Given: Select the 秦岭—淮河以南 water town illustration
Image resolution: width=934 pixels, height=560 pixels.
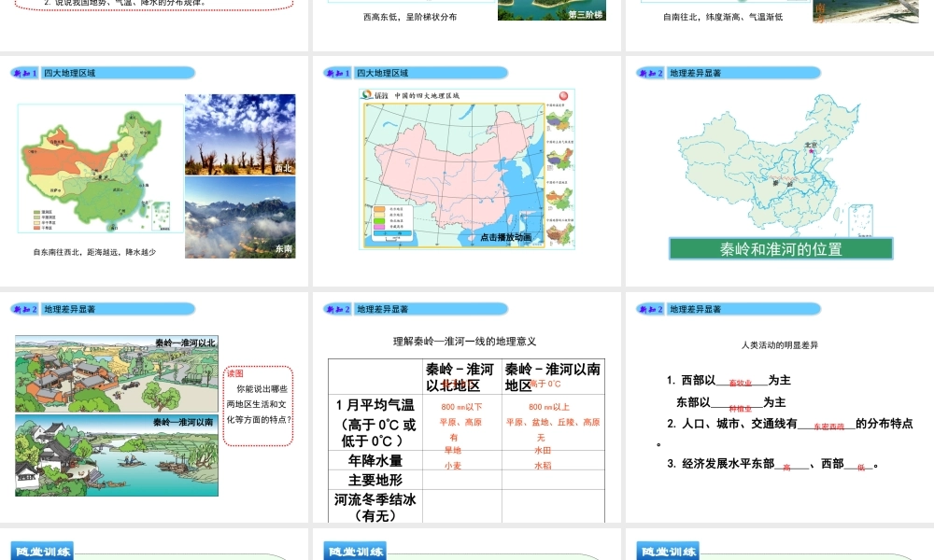Looking at the screenshot, I should 117,455.
